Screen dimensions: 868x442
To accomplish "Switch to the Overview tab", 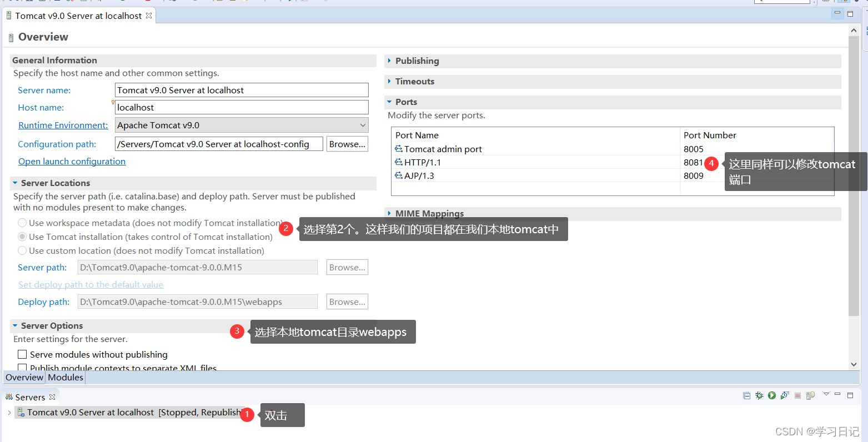I will coord(24,377).
